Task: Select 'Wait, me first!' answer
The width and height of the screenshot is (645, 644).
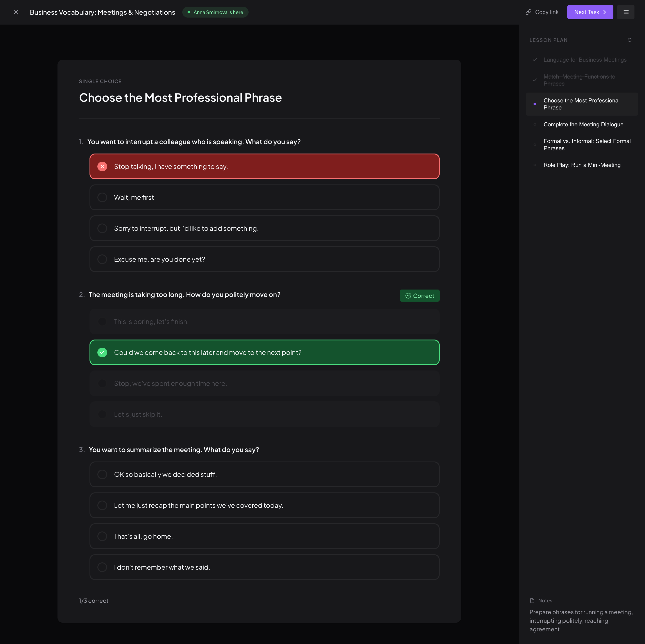Action: click(264, 198)
